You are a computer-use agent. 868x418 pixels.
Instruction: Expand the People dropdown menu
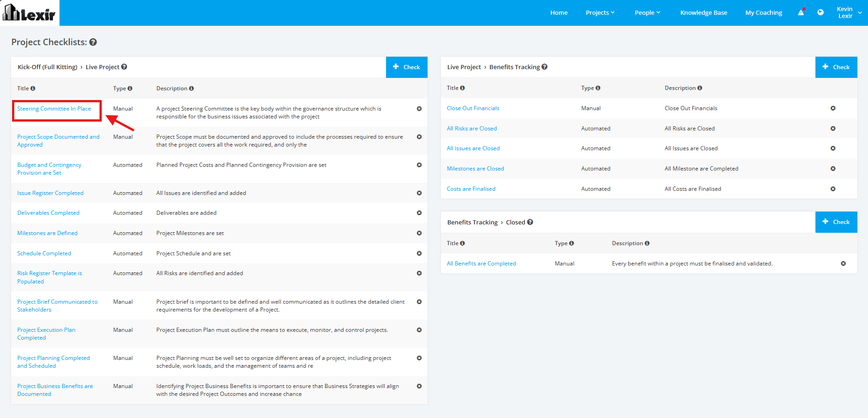point(648,12)
